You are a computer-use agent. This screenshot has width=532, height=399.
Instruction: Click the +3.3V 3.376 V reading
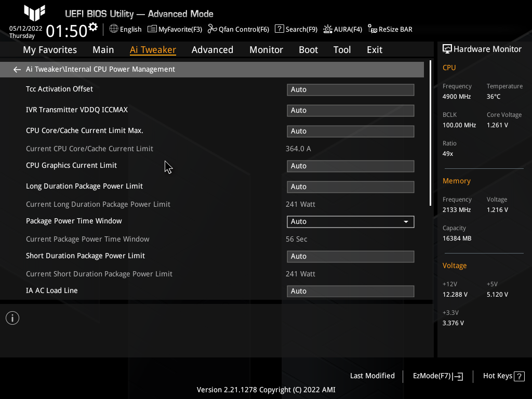point(453,323)
